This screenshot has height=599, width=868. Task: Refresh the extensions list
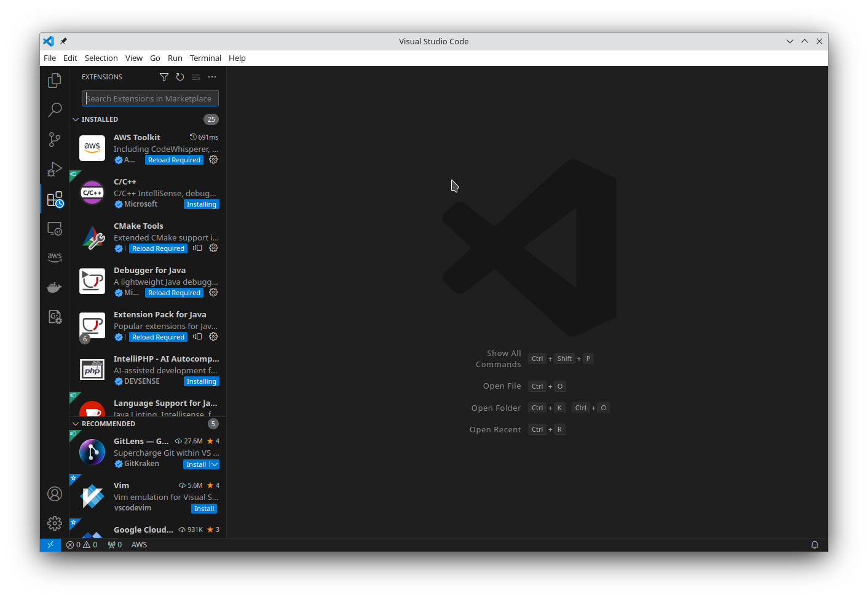(180, 77)
